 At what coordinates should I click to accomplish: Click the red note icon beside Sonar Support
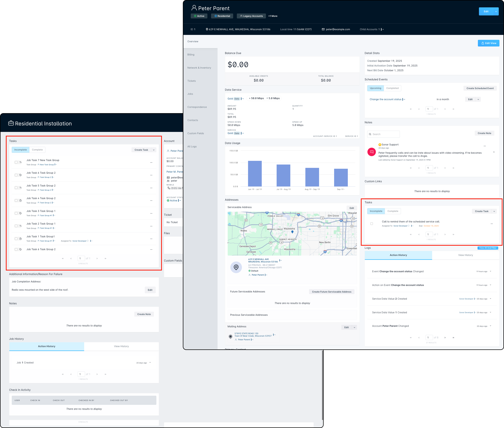click(371, 152)
